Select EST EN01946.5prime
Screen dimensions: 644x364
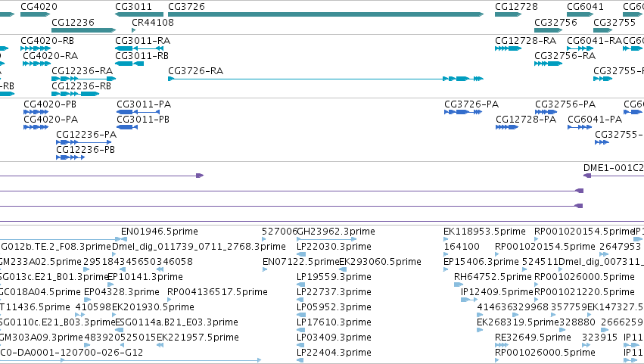160,232
